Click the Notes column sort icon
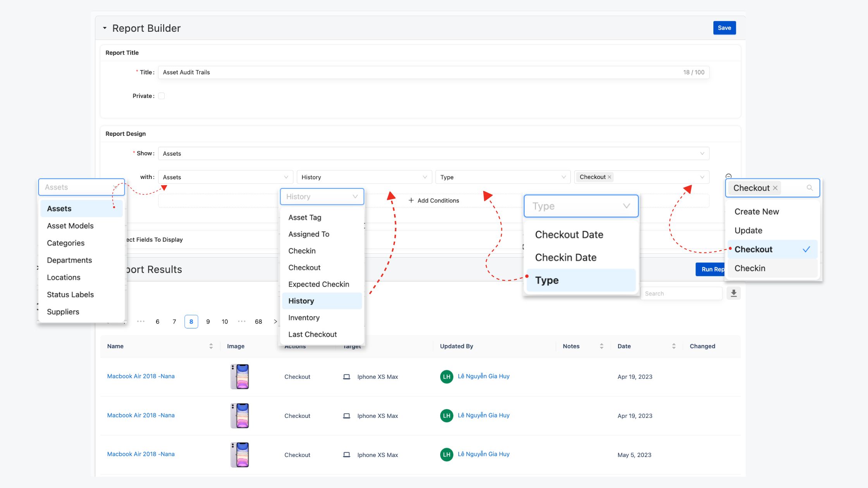 pos(601,346)
